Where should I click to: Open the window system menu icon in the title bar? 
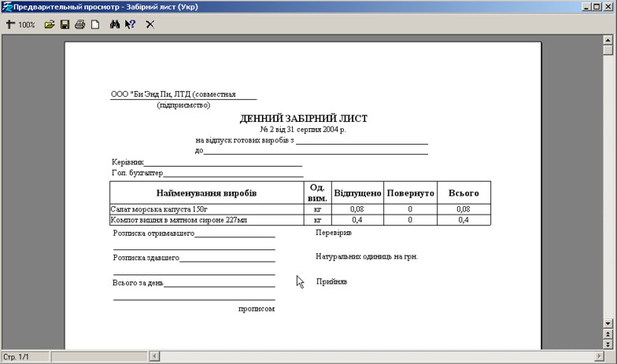coord(7,6)
